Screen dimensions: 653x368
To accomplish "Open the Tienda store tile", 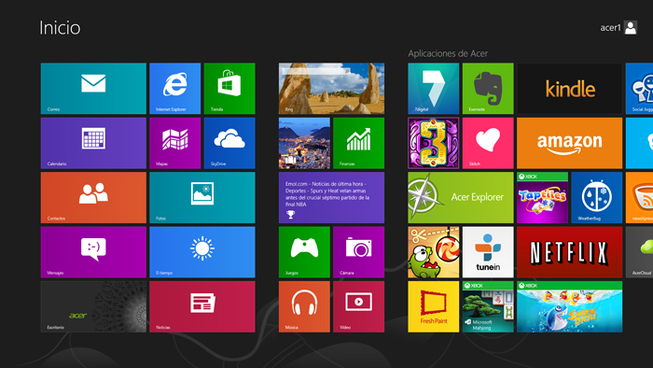I will pyautogui.click(x=229, y=88).
